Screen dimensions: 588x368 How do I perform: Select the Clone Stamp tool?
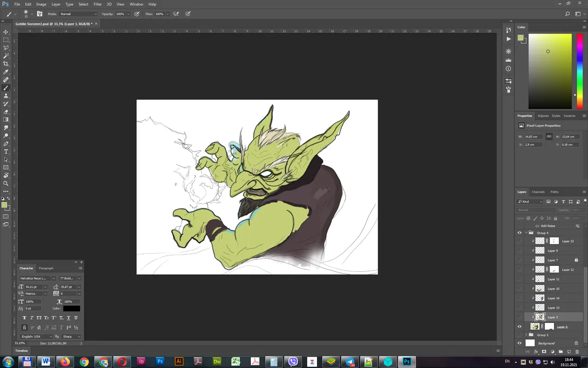pos(6,96)
